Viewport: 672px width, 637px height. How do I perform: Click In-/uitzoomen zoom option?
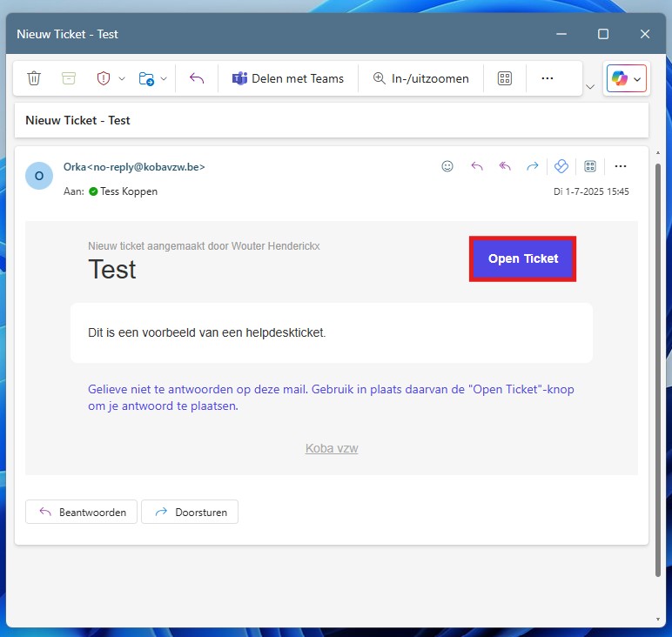click(x=420, y=78)
